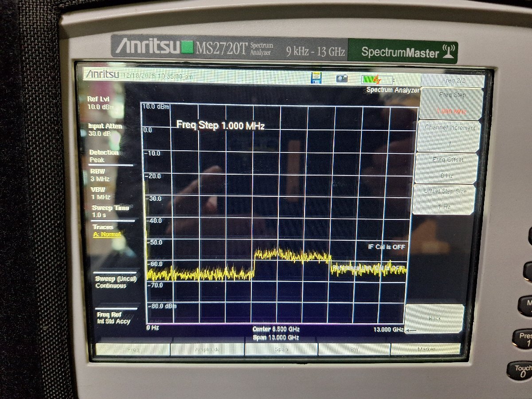
Task: Tap the -80.0 dBm bottom scale label
Action: 161,306
